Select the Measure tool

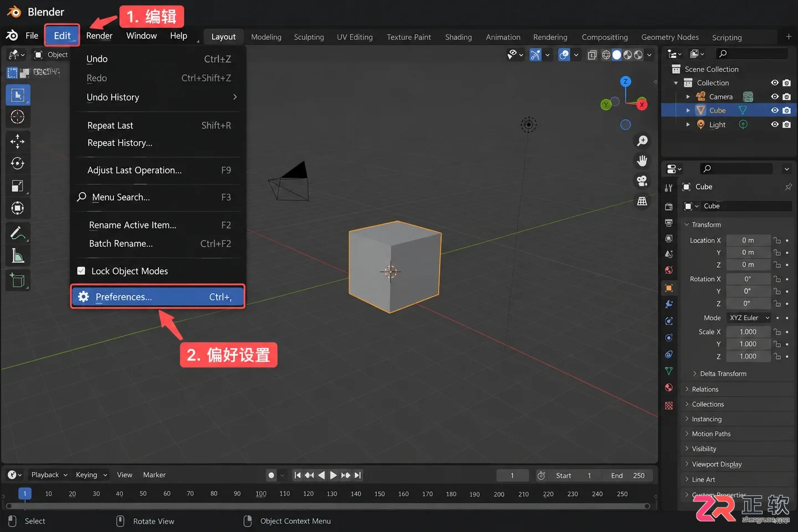18,256
